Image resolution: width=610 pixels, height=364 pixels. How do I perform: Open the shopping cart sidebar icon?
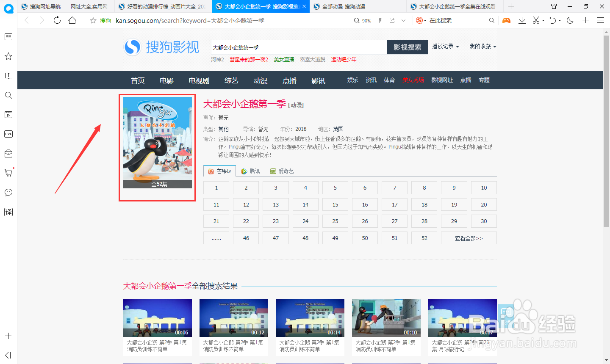coord(8,173)
